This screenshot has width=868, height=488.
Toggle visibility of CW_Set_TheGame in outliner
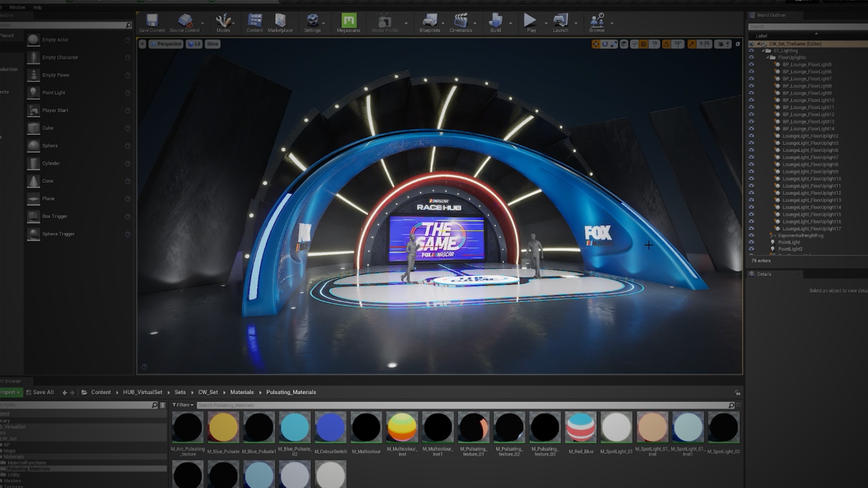pyautogui.click(x=751, y=44)
